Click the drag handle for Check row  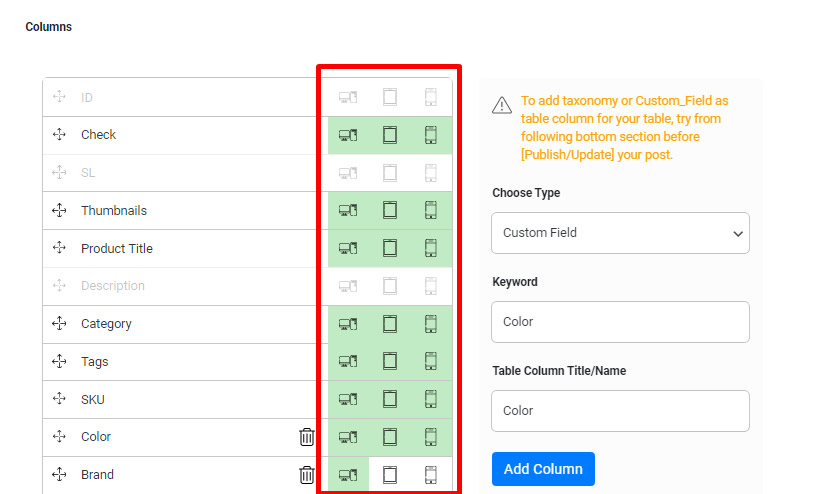59,135
